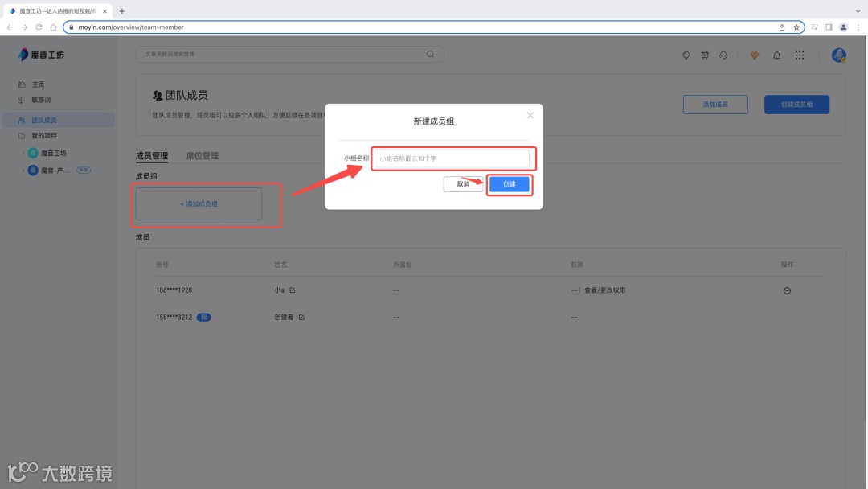868x489 pixels.
Task: Expand the 魔音-产... project tree item
Action: (23, 170)
